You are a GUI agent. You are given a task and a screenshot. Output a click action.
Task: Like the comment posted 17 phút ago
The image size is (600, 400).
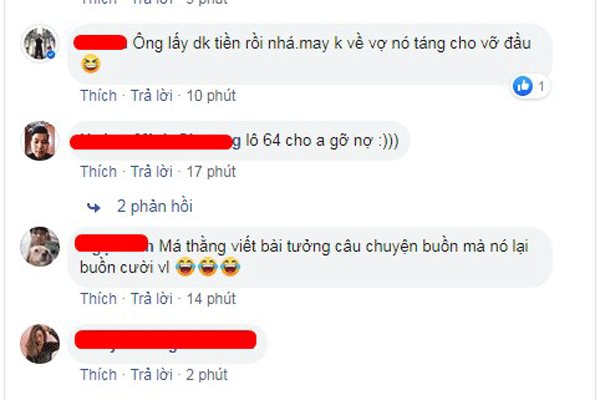click(x=98, y=172)
